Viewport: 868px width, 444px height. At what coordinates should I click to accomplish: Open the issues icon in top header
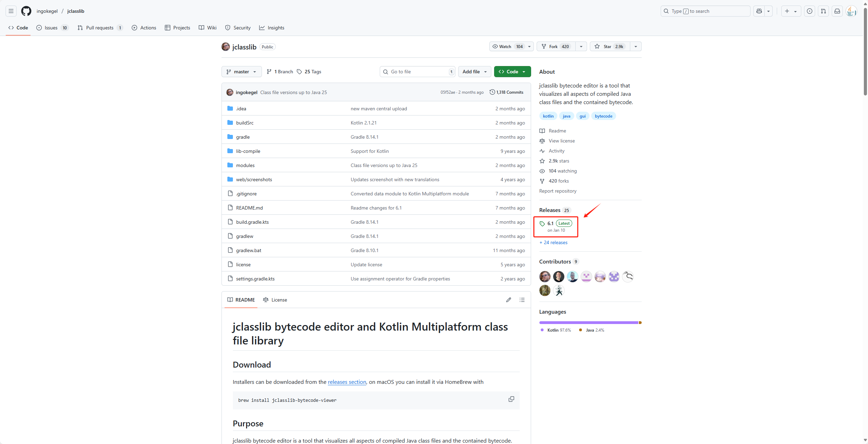click(x=810, y=11)
